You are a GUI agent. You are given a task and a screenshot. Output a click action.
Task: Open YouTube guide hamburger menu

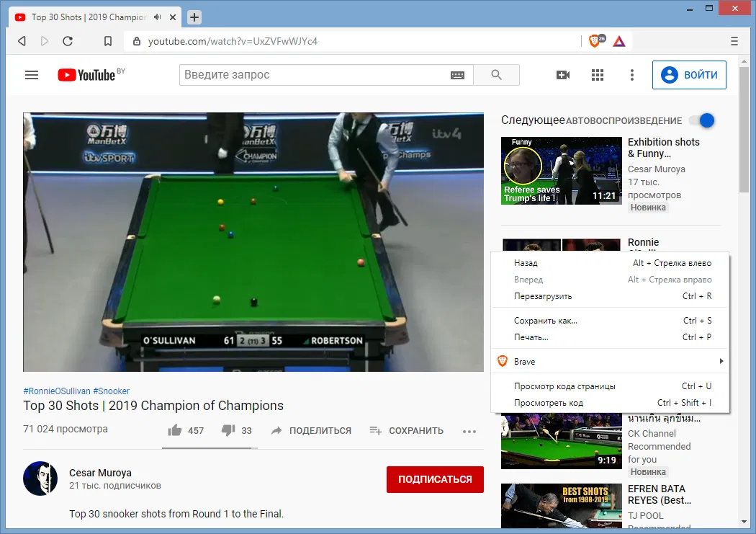point(32,75)
